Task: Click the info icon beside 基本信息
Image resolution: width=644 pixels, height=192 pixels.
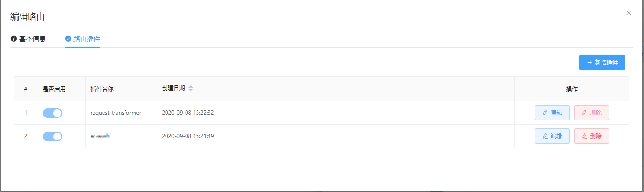Action: [x=13, y=39]
